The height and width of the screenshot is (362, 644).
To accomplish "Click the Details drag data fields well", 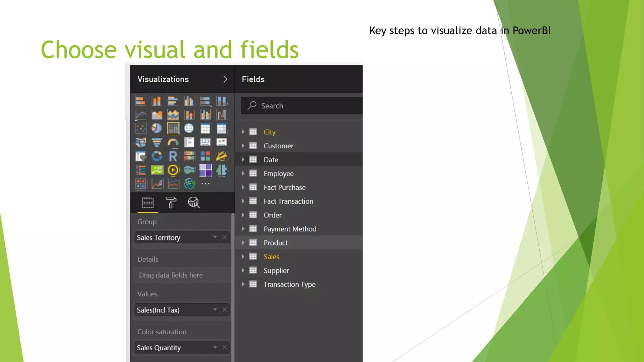I will [182, 275].
